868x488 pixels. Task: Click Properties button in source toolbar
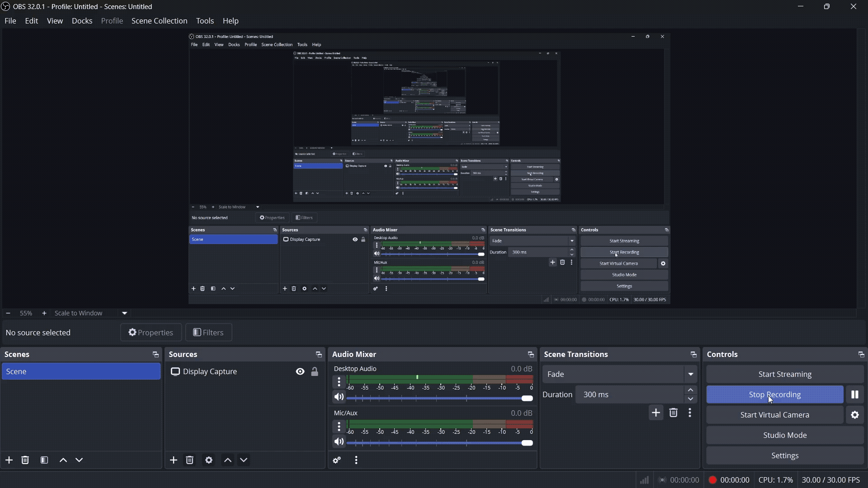151,333
